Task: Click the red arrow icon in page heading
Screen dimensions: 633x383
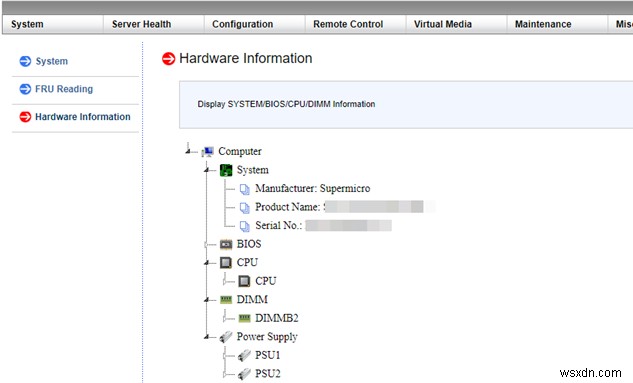Action: coord(168,59)
